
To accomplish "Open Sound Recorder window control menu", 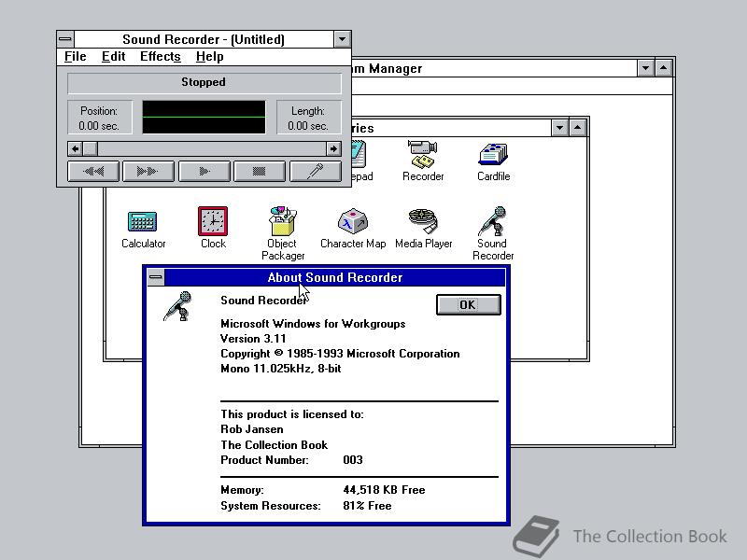I will pyautogui.click(x=65, y=39).
